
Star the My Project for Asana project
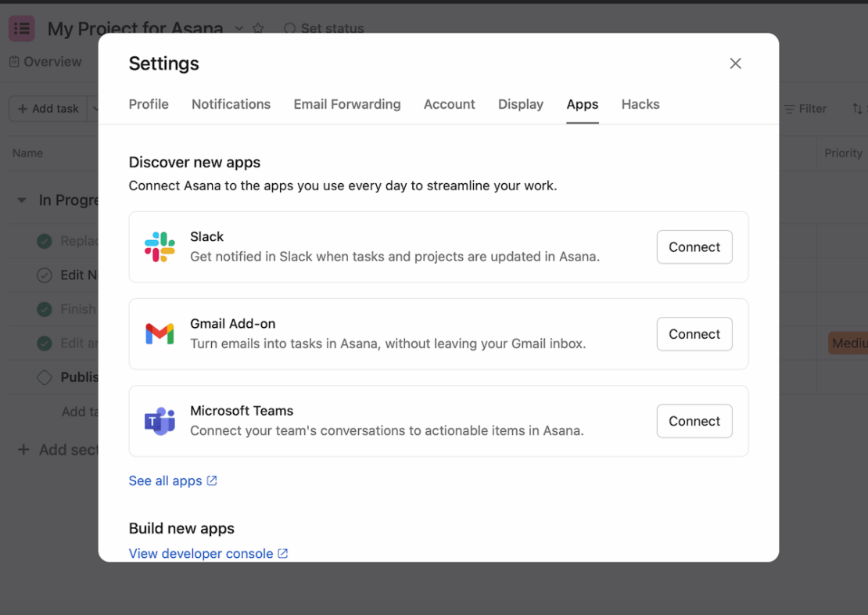[258, 28]
